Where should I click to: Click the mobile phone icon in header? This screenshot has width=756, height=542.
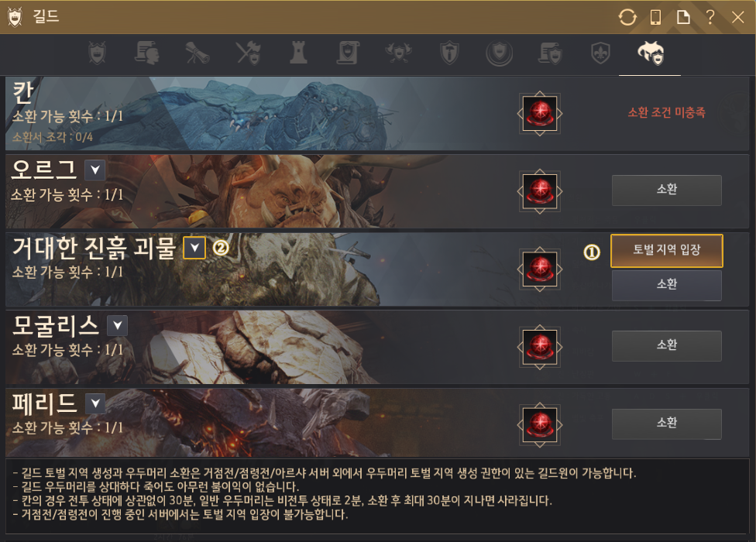[655, 17]
